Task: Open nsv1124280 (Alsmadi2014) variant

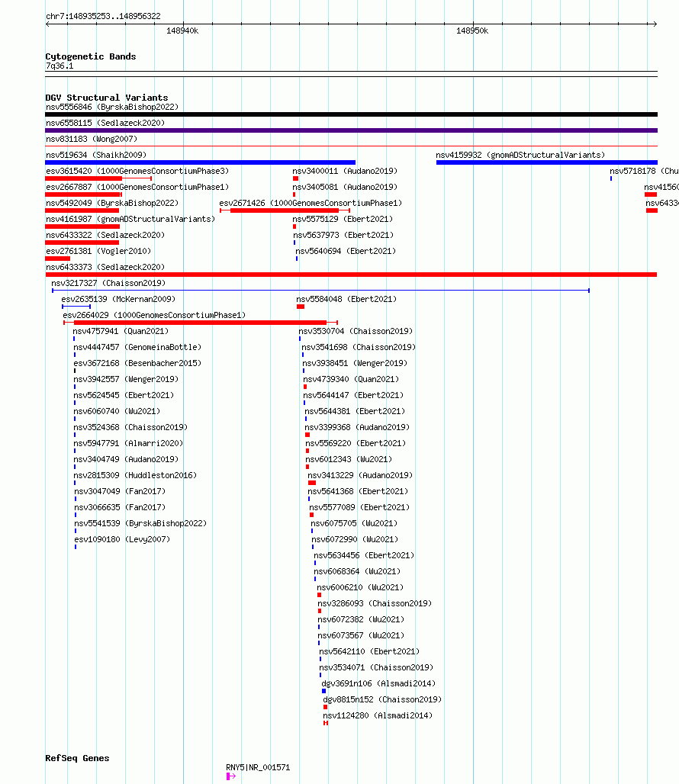Action: [x=378, y=715]
